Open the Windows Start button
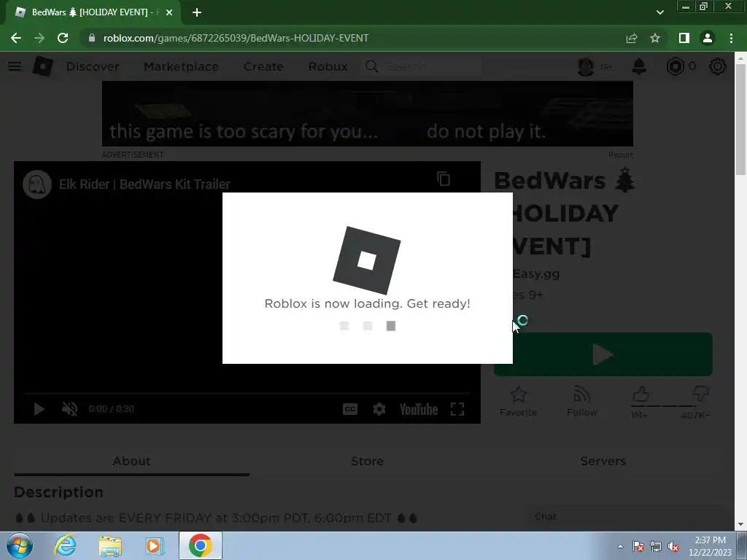747x560 pixels. coord(19,545)
